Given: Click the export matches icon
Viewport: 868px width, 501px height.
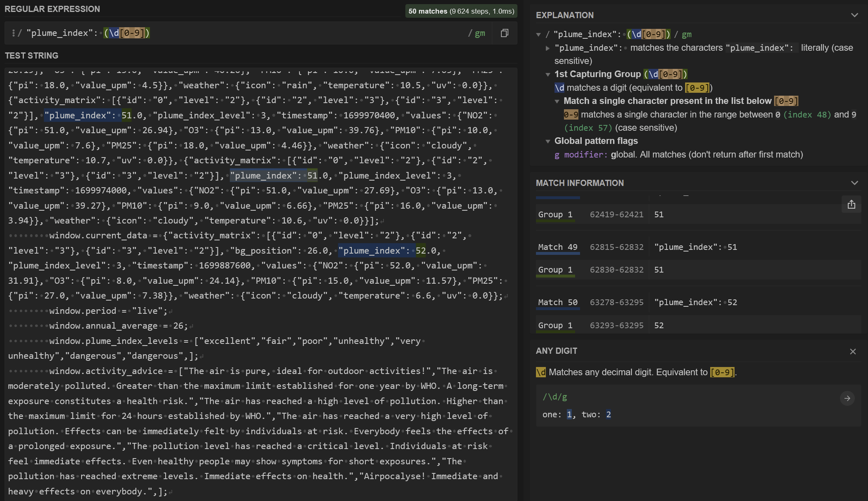Looking at the screenshot, I should point(851,205).
